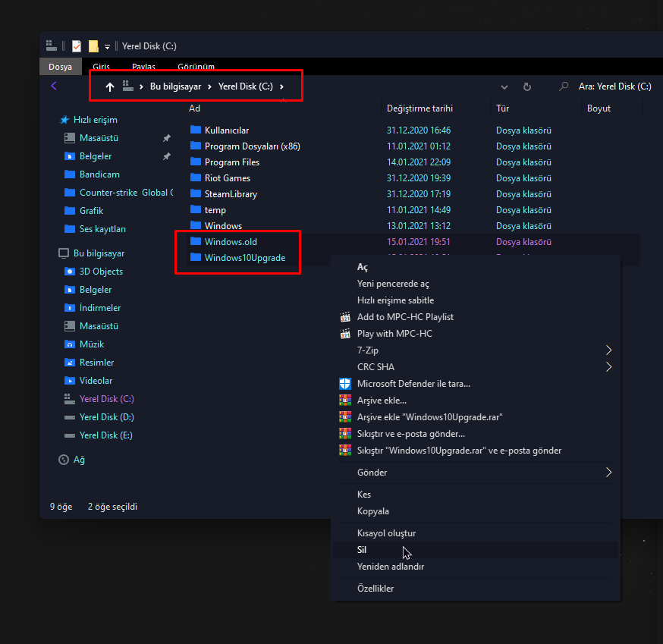Click the search field Ara: Yerel Disk (C:)
Screen dimensions: 663x644
[x=614, y=86]
